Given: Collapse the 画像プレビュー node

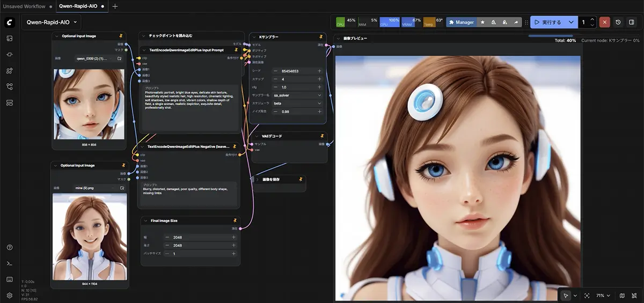Looking at the screenshot, I should (x=338, y=39).
